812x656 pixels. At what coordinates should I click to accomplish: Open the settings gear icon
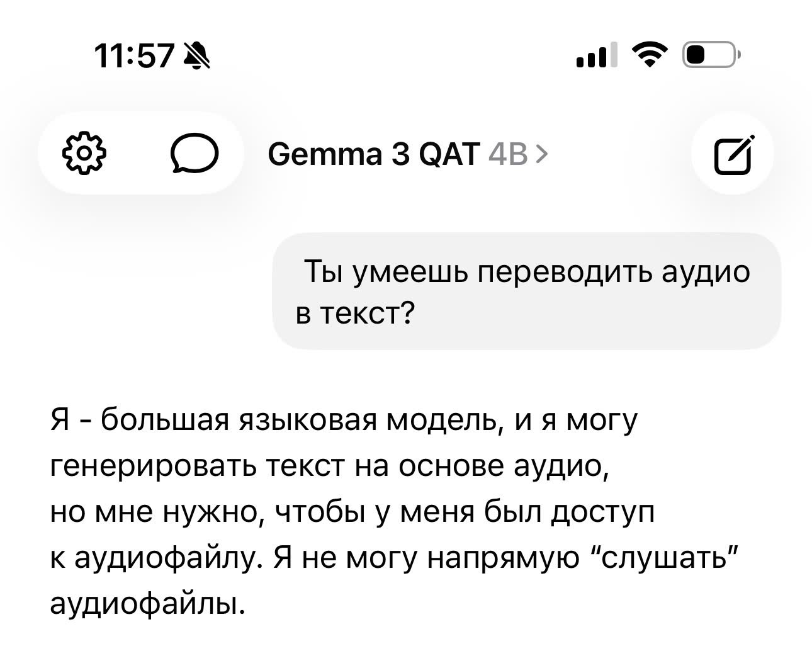click(x=84, y=153)
